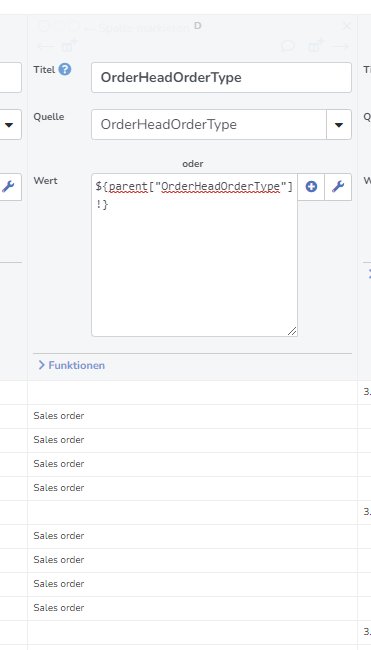
Task: Click the plus icon beside the Wert field
Action: 311,187
